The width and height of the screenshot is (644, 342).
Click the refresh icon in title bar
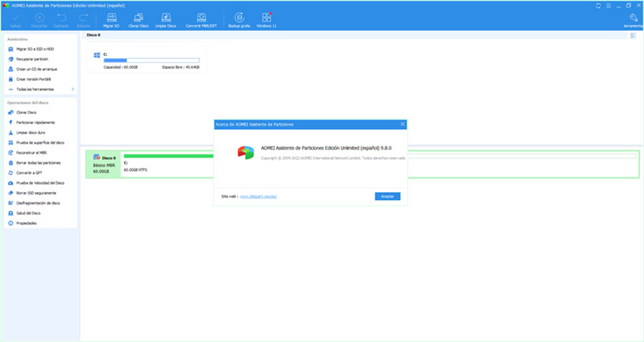coord(598,6)
